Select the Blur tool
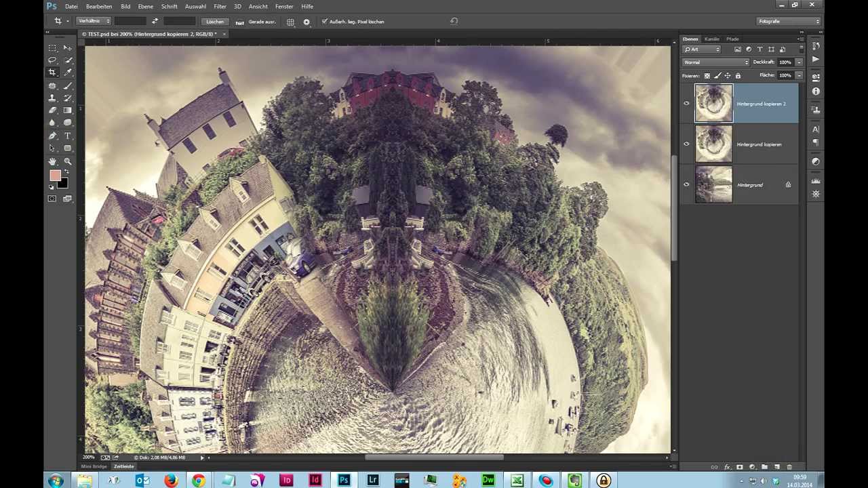 52,123
